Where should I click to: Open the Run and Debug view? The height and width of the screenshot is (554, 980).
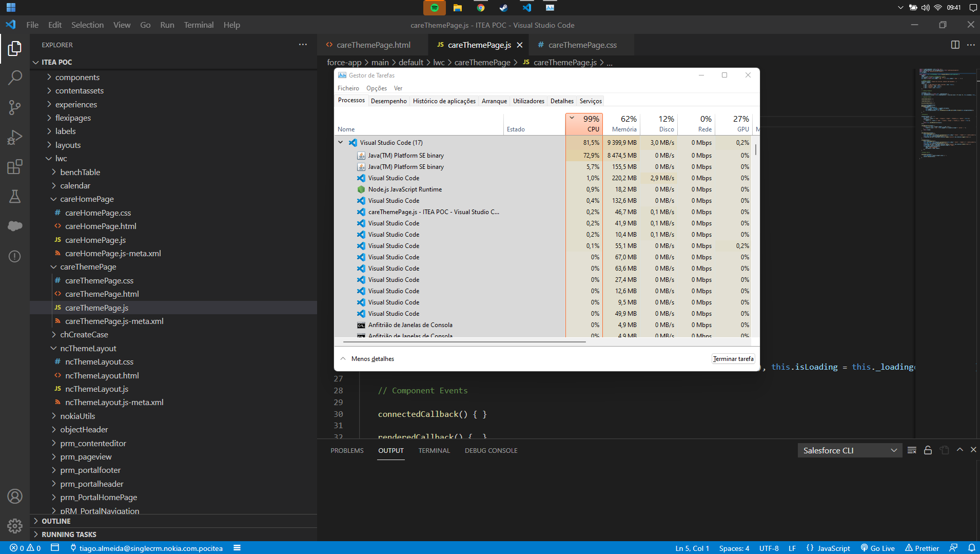(x=15, y=137)
